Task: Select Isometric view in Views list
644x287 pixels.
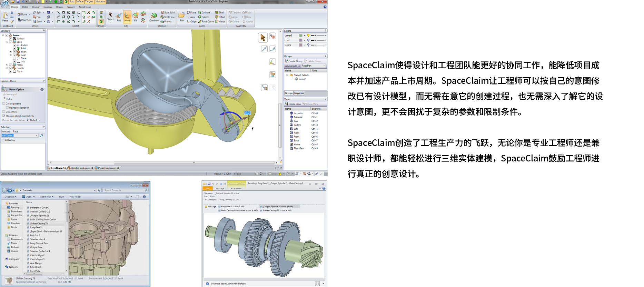Action: pyautogui.click(x=298, y=113)
